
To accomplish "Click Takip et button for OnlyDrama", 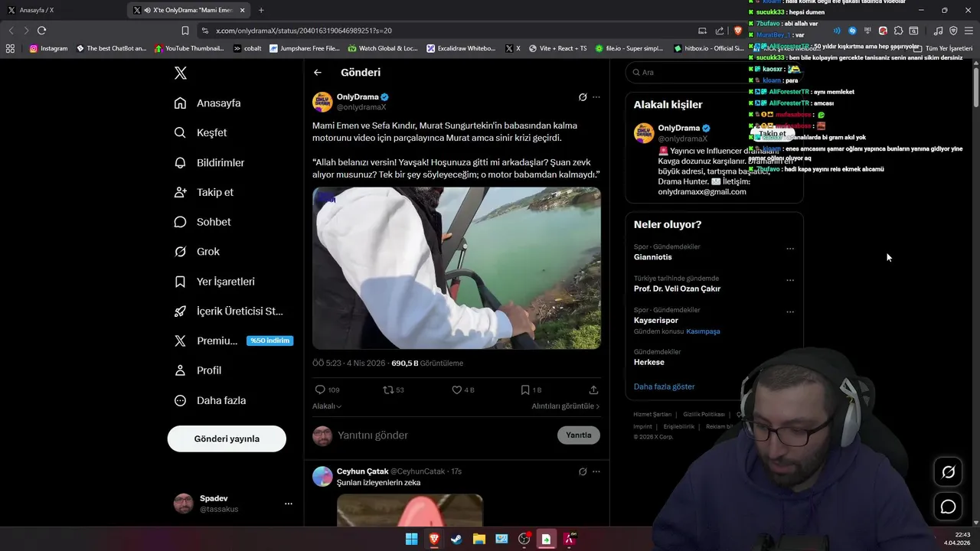I will [x=773, y=133].
